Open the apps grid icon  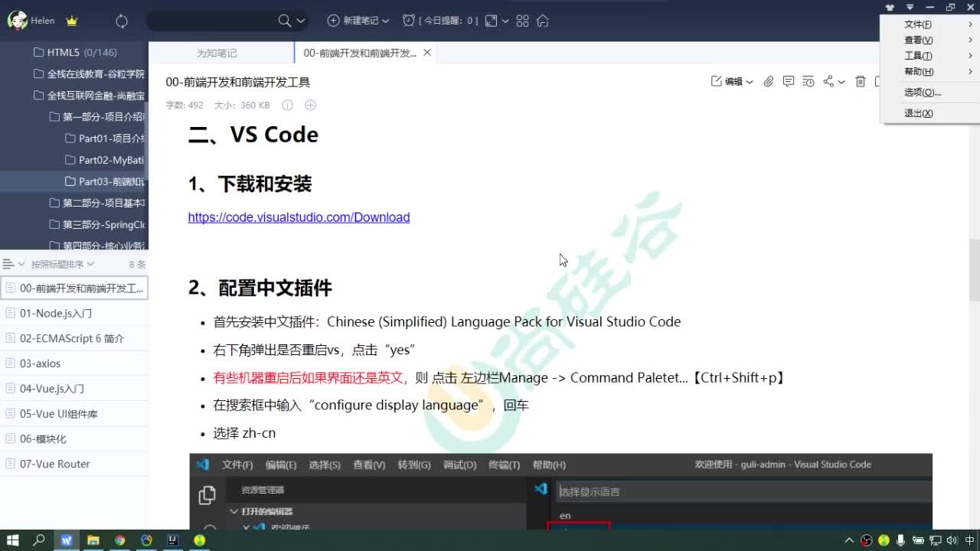pyautogui.click(x=523, y=21)
